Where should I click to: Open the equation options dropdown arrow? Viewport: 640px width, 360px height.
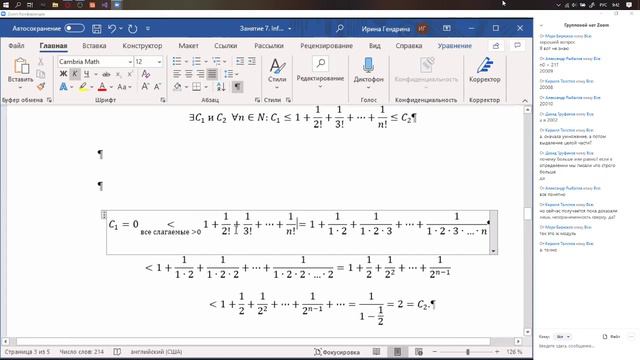click(493, 251)
